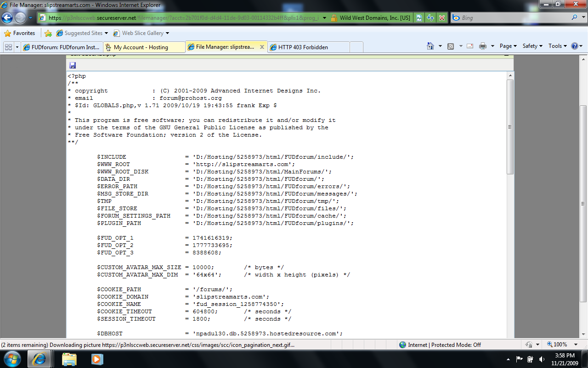The height and width of the screenshot is (368, 588).
Task: Expand the address bar URL history dropdown
Action: click(324, 18)
